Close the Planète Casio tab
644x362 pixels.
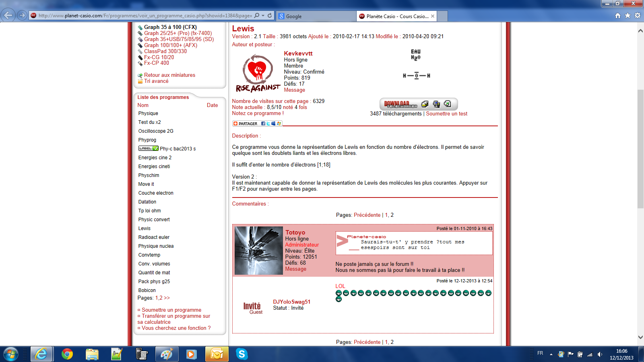coord(433,16)
